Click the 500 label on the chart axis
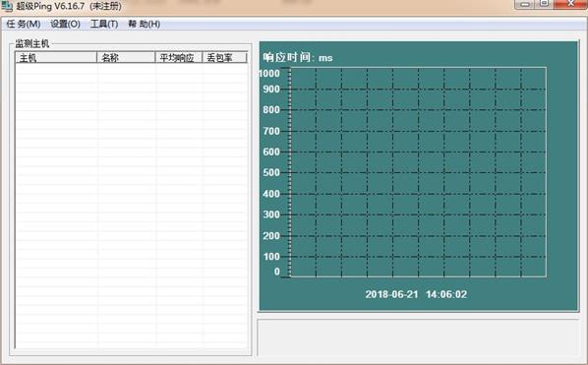The height and width of the screenshot is (365, 588). 271,172
